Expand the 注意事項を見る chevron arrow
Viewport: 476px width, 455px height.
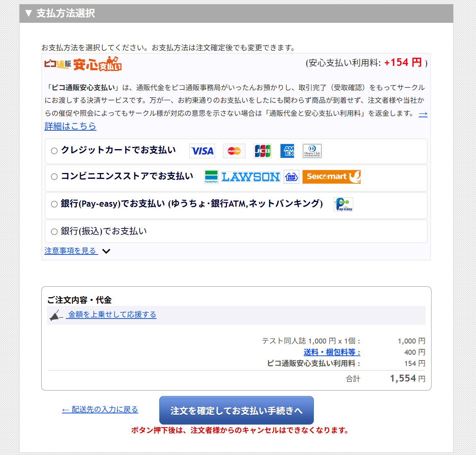point(106,251)
